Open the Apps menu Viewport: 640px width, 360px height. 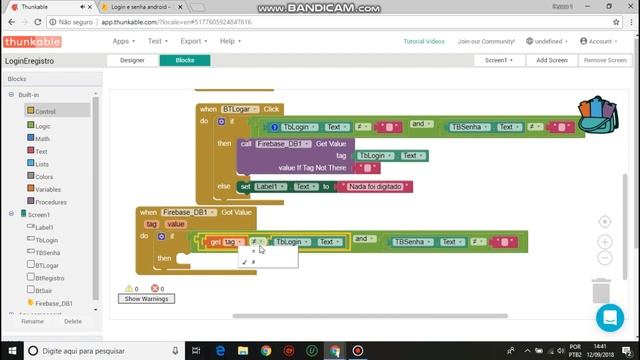point(124,41)
